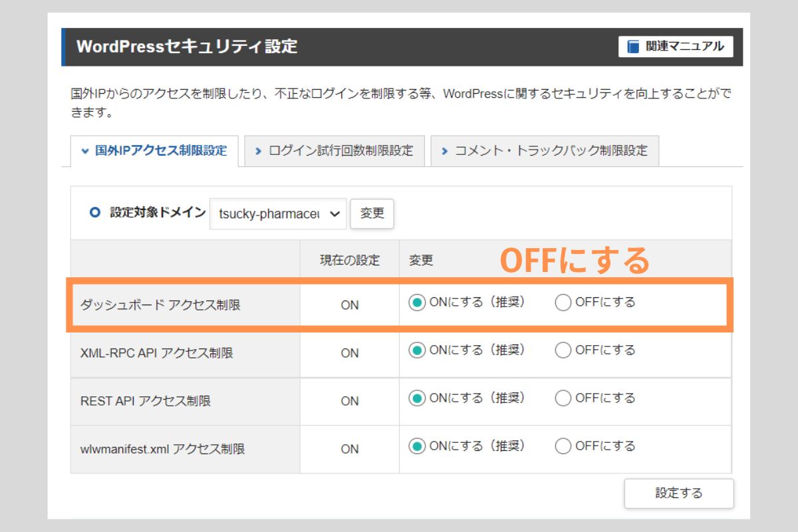Click the wlwmanifest.xml アクセス制限 row label
Viewport: 798px width, 532px height.
(162, 449)
